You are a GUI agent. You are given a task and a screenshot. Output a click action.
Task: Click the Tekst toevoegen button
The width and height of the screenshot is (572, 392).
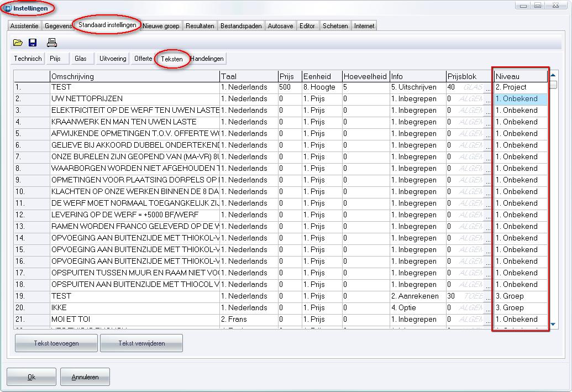tap(56, 343)
